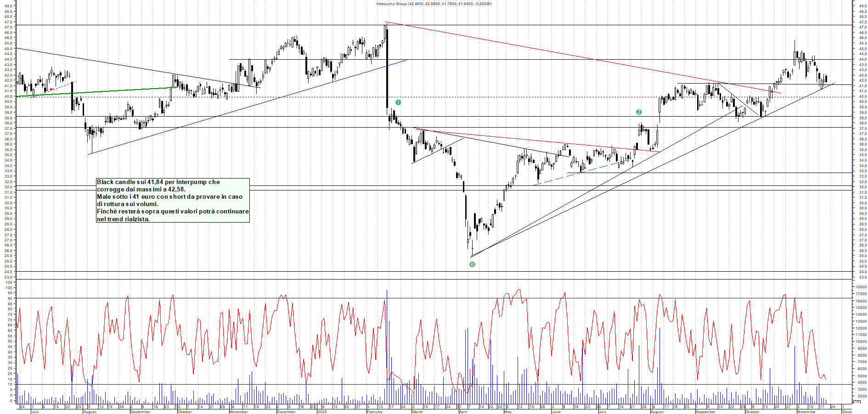Click the March month label on time axis
Viewport: 868px width, 414px height.
point(417,412)
